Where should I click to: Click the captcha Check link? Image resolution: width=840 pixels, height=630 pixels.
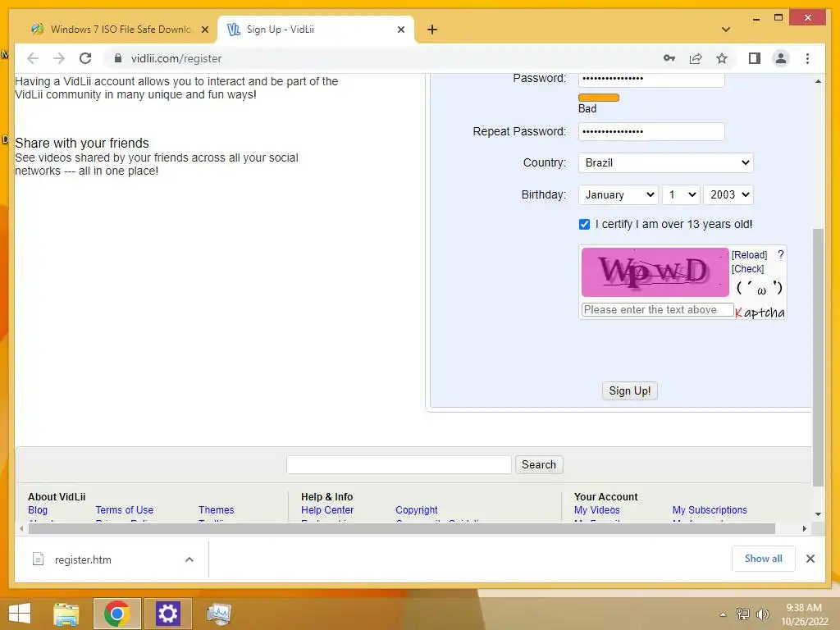pos(748,269)
